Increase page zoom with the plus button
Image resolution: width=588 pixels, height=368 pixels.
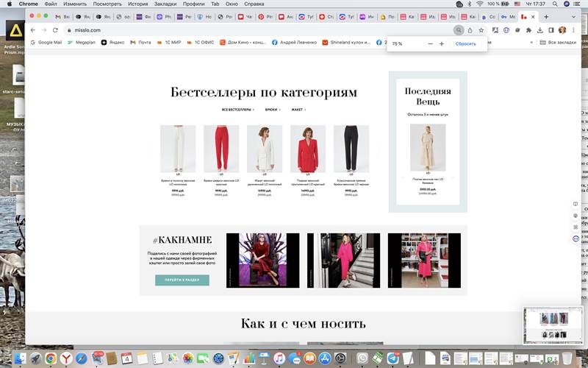tap(442, 44)
